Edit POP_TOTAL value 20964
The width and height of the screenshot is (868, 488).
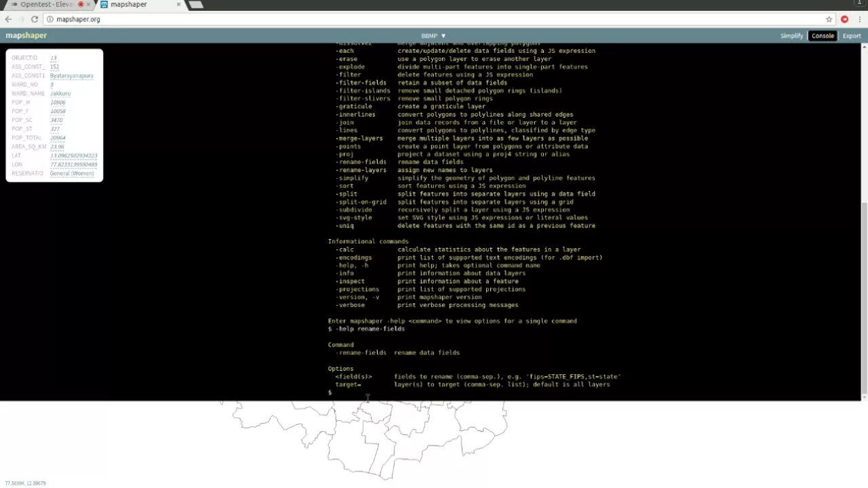coord(58,138)
